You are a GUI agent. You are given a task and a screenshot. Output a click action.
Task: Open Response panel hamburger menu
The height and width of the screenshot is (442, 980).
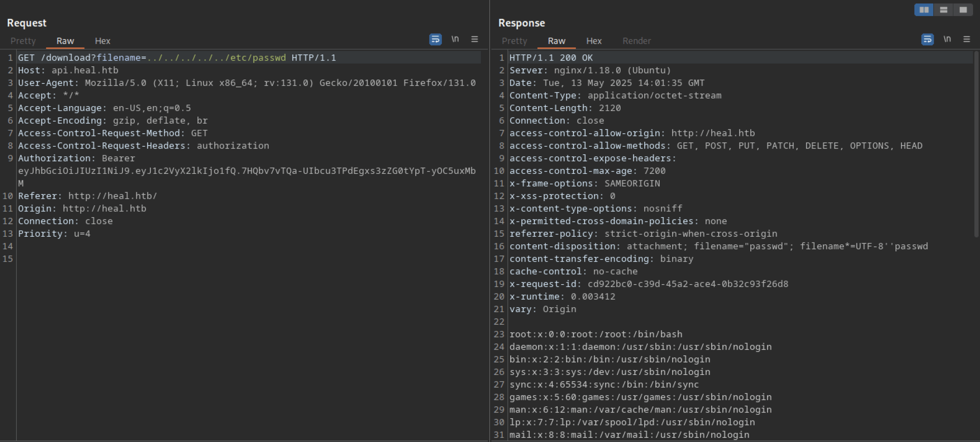967,39
